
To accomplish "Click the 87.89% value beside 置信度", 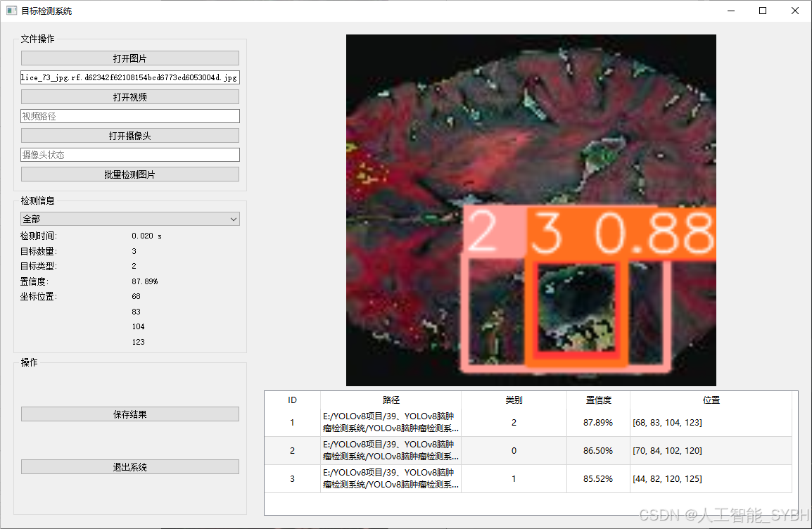I will point(144,281).
